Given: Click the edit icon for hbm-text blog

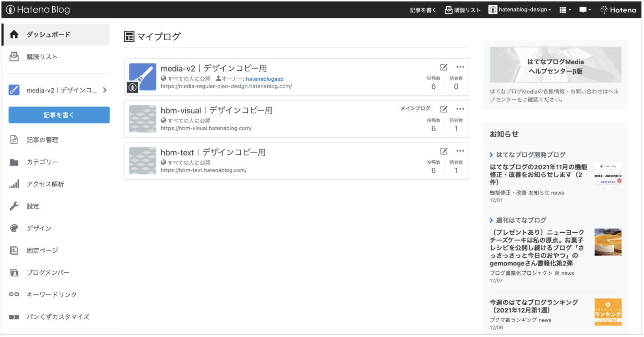Looking at the screenshot, I should (x=444, y=151).
